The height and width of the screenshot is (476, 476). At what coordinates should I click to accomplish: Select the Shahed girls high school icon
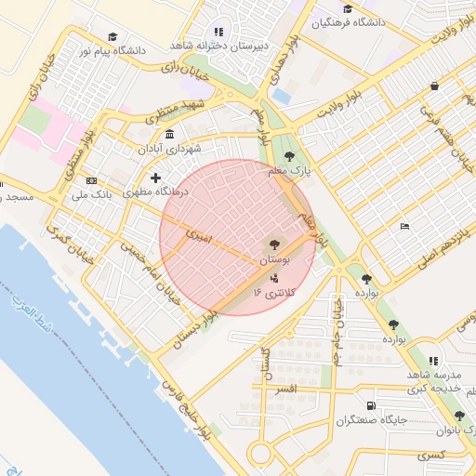218,32
